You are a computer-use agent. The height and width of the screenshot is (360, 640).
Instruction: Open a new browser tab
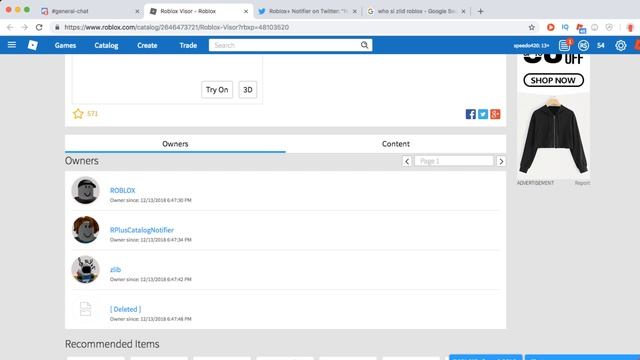tap(480, 11)
